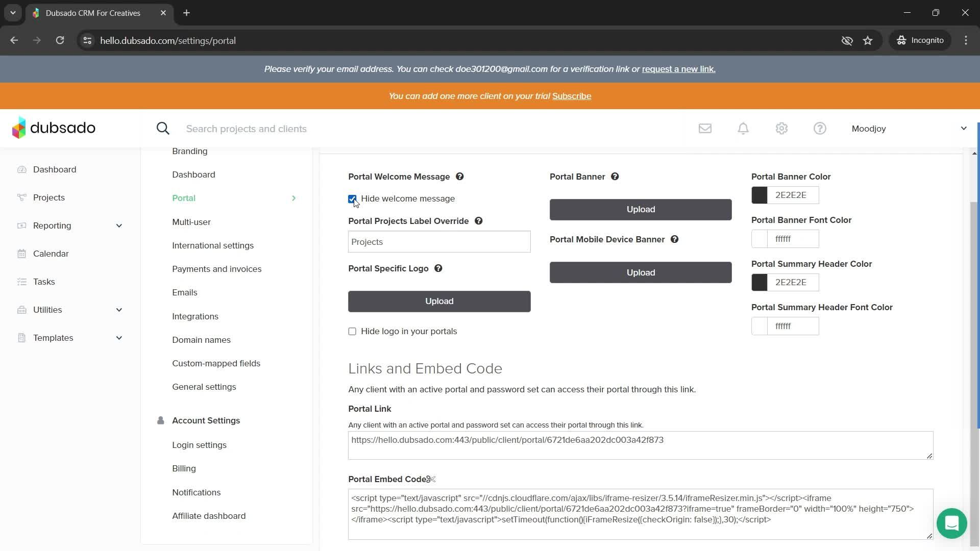980x551 pixels.
Task: Uncheck Hide welcome message
Action: [352, 199]
